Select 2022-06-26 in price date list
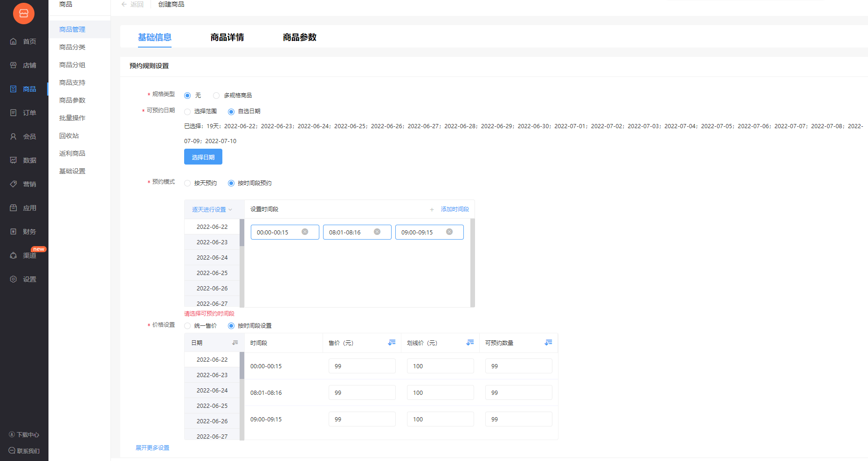 point(212,421)
